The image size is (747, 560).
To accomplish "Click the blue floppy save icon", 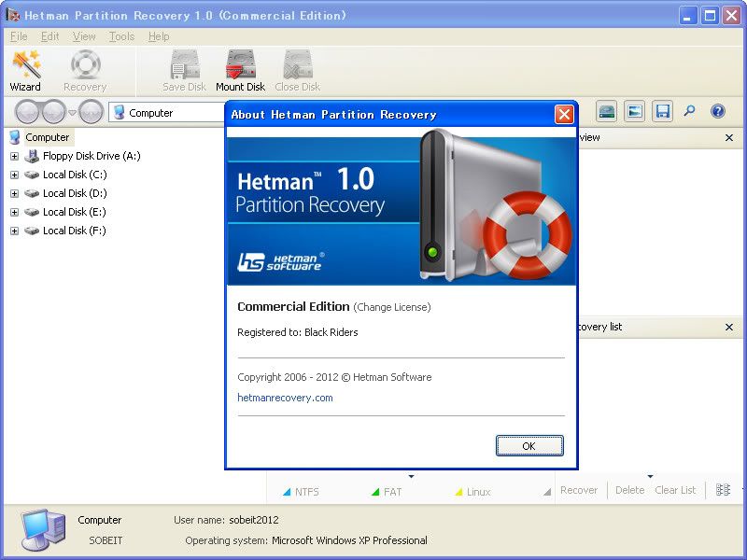I will click(x=662, y=111).
